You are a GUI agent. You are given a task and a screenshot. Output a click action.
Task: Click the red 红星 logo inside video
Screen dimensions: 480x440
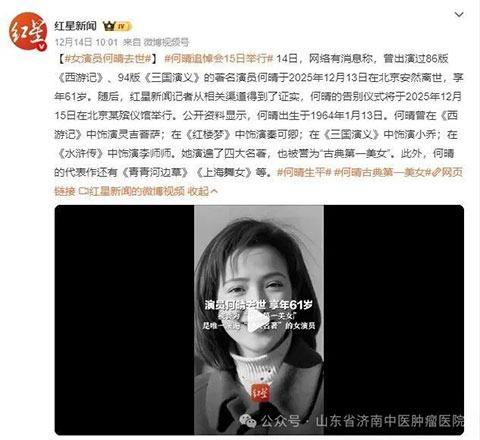point(260,393)
